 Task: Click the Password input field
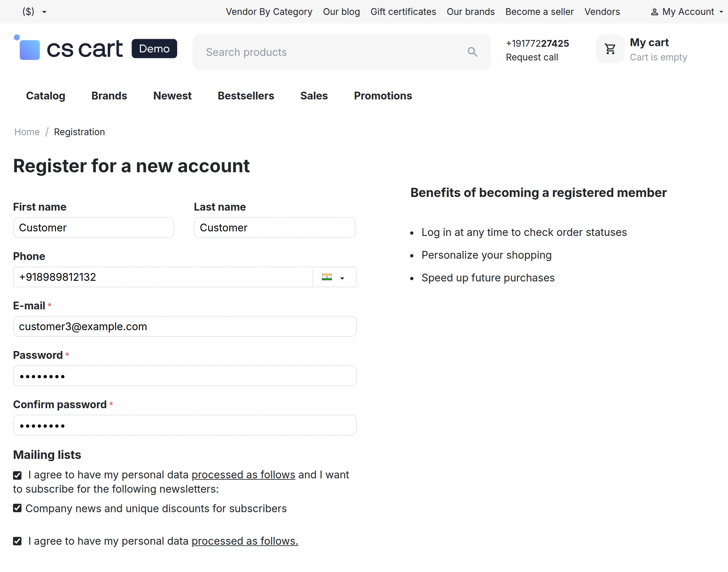click(185, 376)
